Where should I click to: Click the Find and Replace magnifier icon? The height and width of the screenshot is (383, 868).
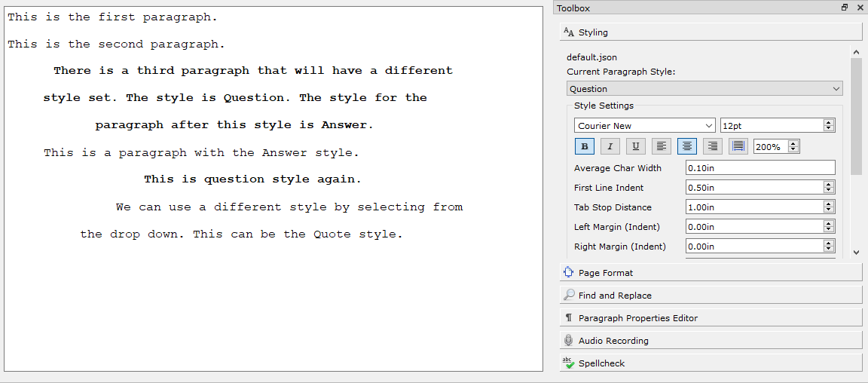569,295
